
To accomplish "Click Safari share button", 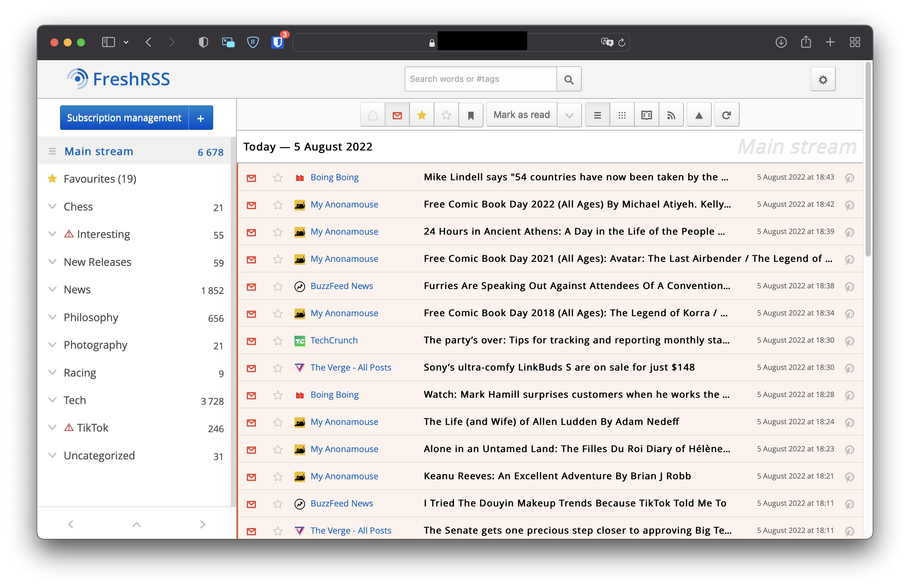I will coord(806,42).
